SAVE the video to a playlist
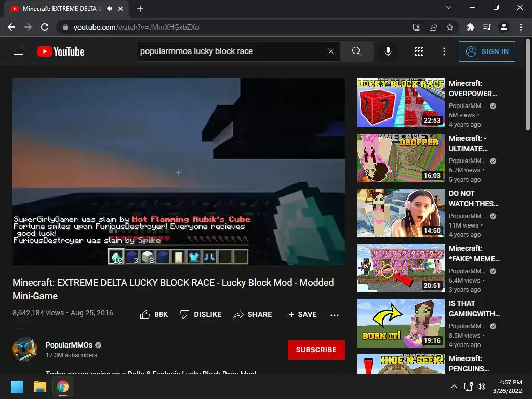Screen dimensions: 532x399 click(x=300, y=314)
